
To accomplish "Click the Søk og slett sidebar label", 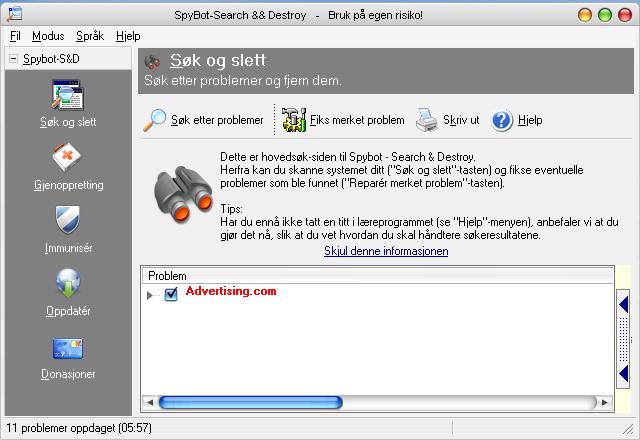I will (68, 122).
